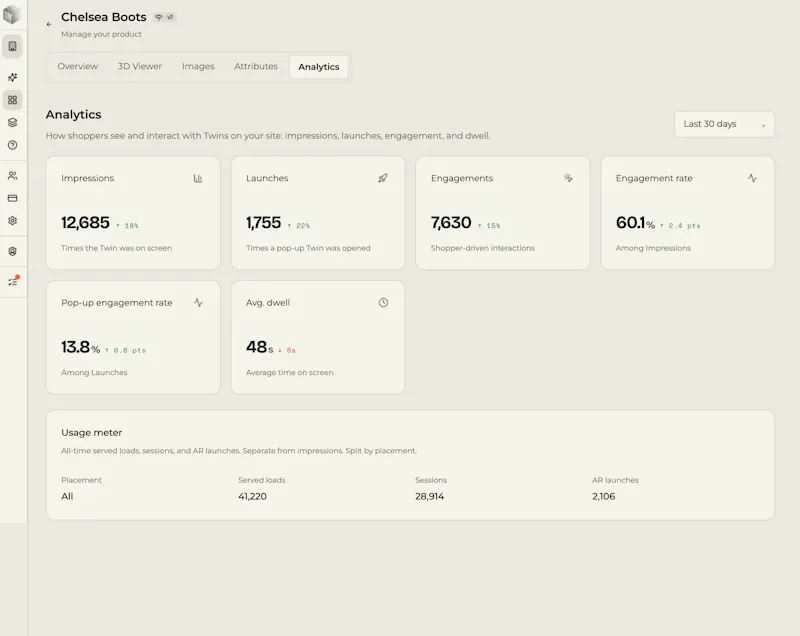Click the Usage meter heading
The image size is (800, 636).
pos(91,433)
